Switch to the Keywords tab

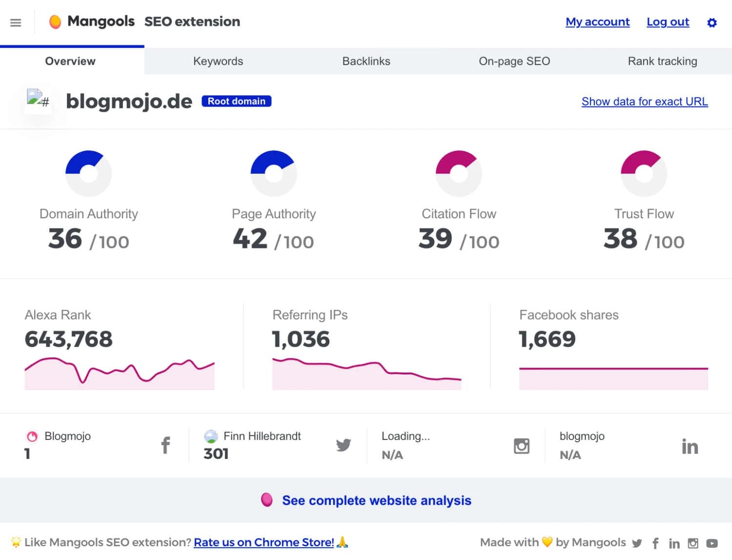pyautogui.click(x=218, y=61)
